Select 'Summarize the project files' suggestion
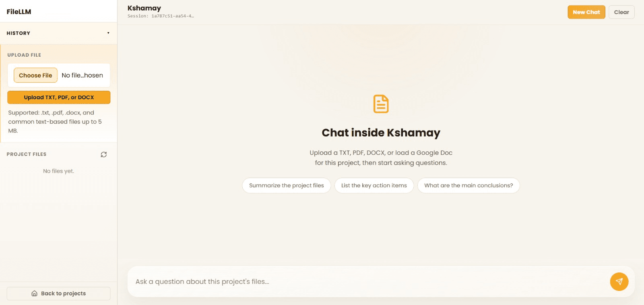The width and height of the screenshot is (644, 305). pyautogui.click(x=286, y=186)
